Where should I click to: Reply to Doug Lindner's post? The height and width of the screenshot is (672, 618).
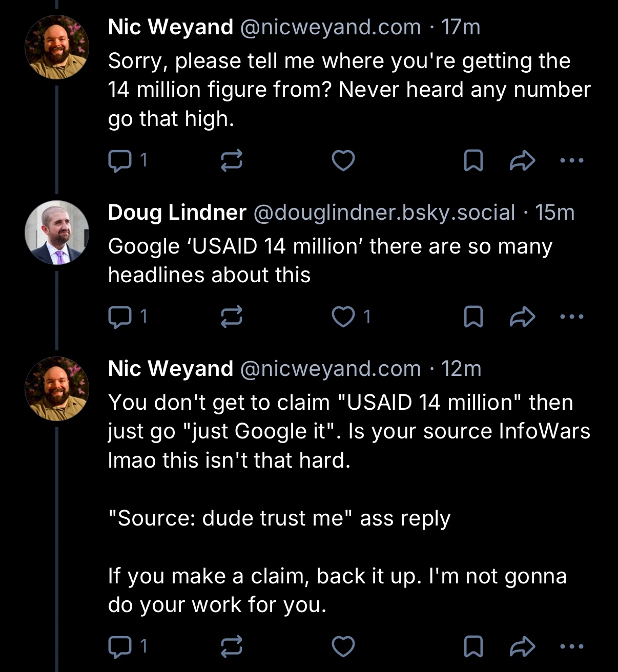pos(119,317)
